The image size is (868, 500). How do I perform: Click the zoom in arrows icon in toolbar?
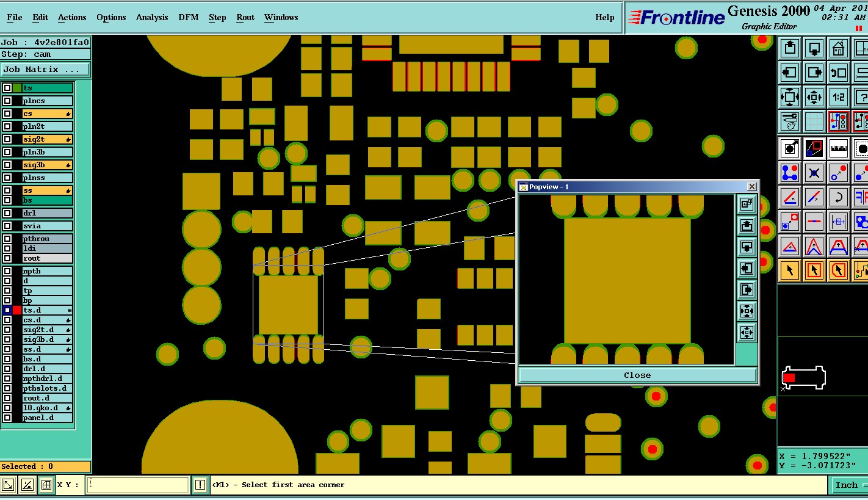click(790, 96)
